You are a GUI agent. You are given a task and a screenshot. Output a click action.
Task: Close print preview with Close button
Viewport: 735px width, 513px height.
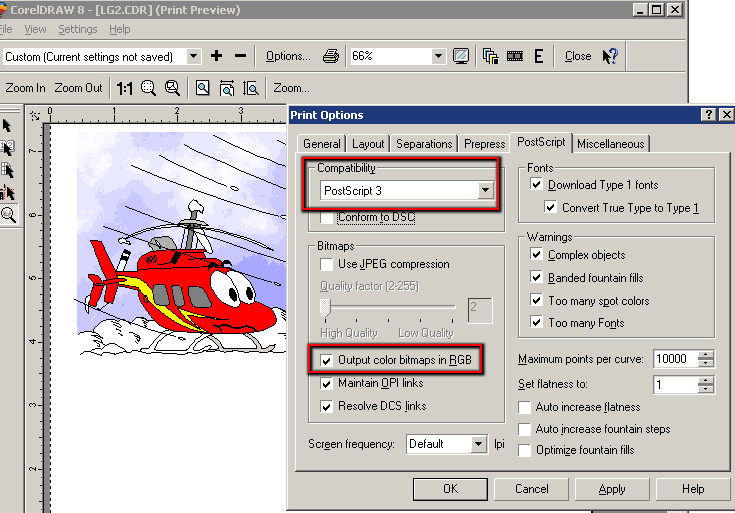point(578,56)
